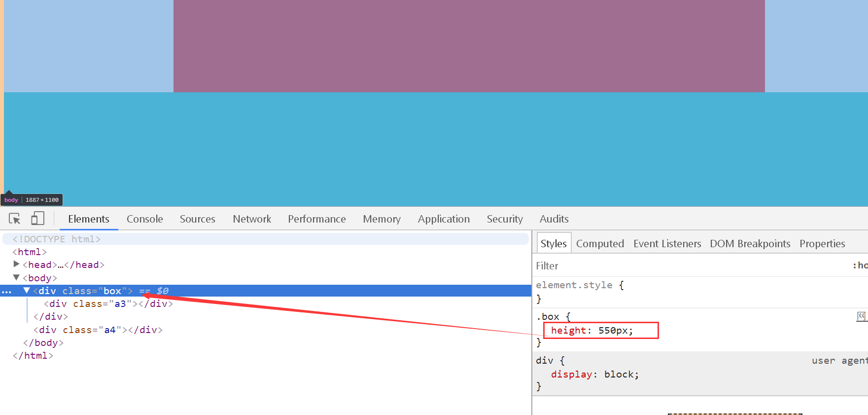Screen dimensions: 868x415
Task: Open the Properties pane tab
Action: [822, 243]
